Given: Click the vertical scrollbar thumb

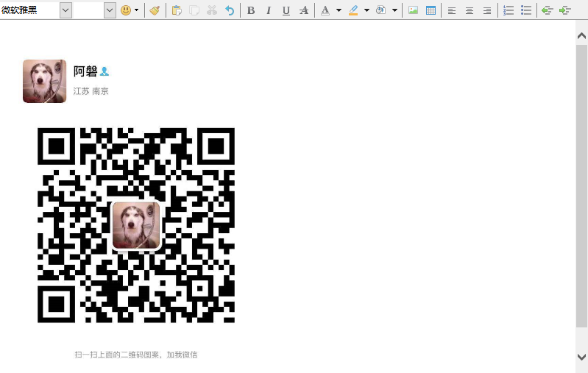Looking at the screenshot, I should (581, 186).
